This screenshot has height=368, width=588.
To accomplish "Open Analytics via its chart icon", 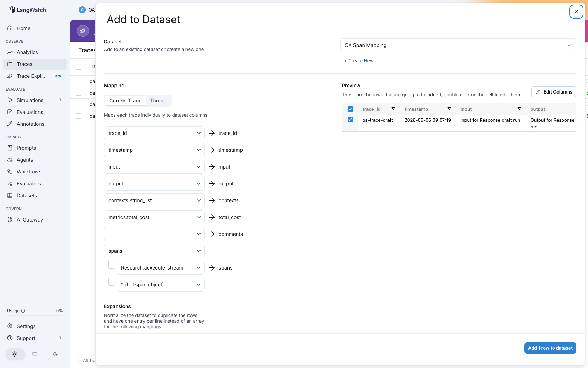I will click(x=10, y=52).
